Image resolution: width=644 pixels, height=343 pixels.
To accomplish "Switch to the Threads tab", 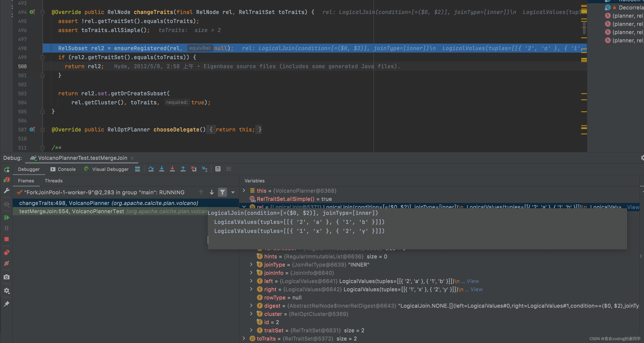I will 54,181.
